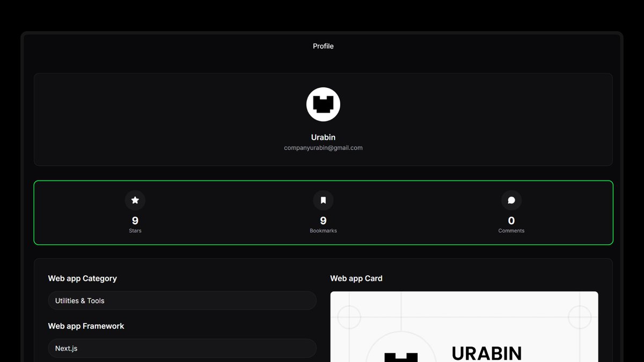Click the Bookmarks label
The width and height of the screenshot is (644, 362).
[323, 231]
